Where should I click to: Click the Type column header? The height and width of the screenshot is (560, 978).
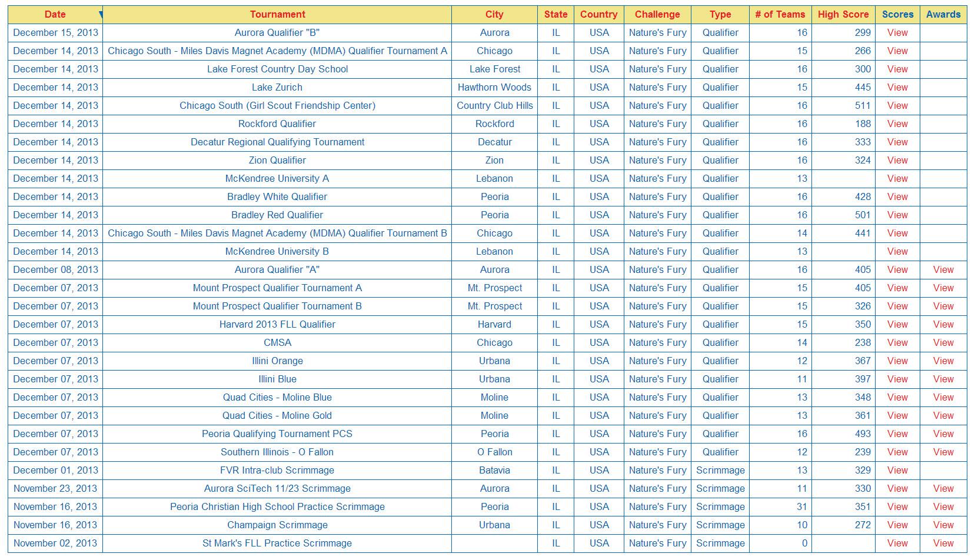click(720, 15)
